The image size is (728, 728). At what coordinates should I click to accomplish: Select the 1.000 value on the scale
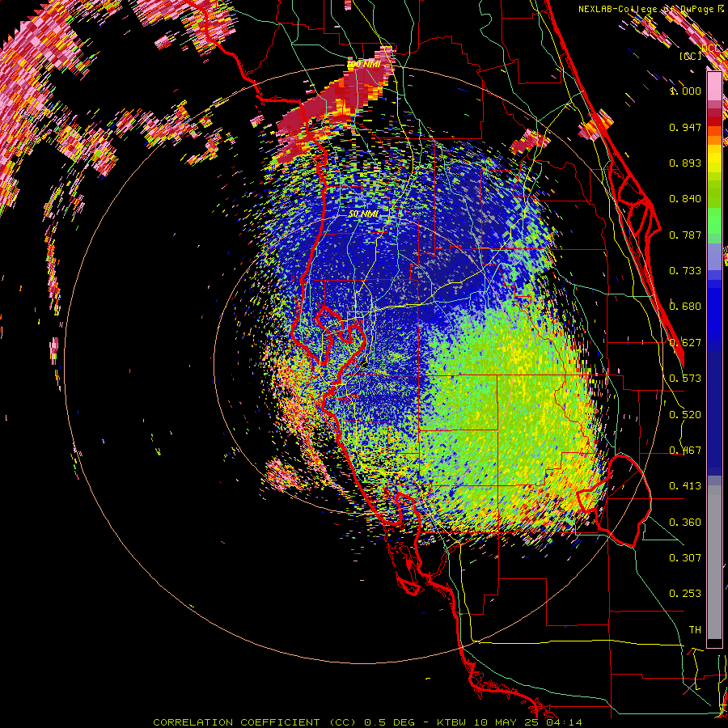pyautogui.click(x=685, y=91)
